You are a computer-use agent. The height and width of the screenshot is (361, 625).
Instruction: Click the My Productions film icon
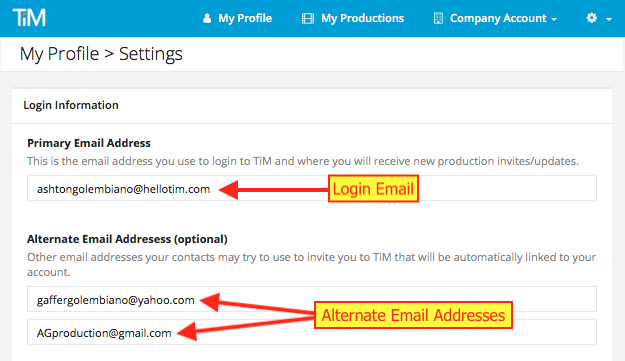(x=308, y=18)
